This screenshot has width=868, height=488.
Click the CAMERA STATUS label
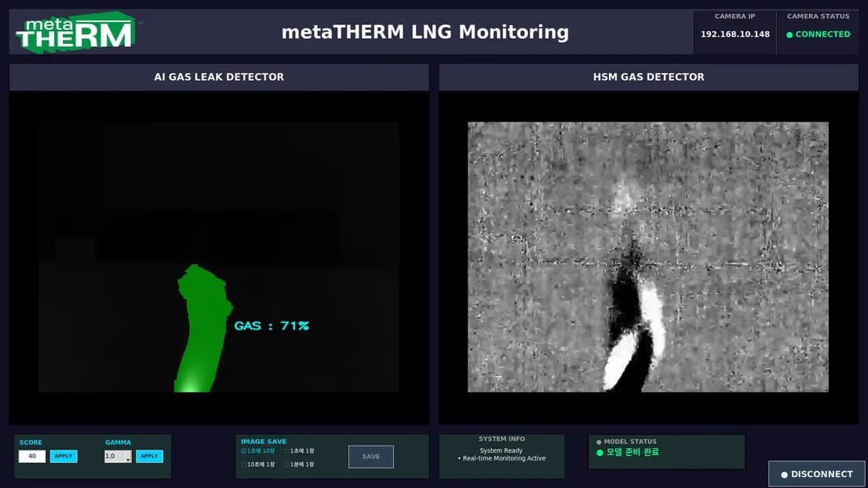point(819,16)
